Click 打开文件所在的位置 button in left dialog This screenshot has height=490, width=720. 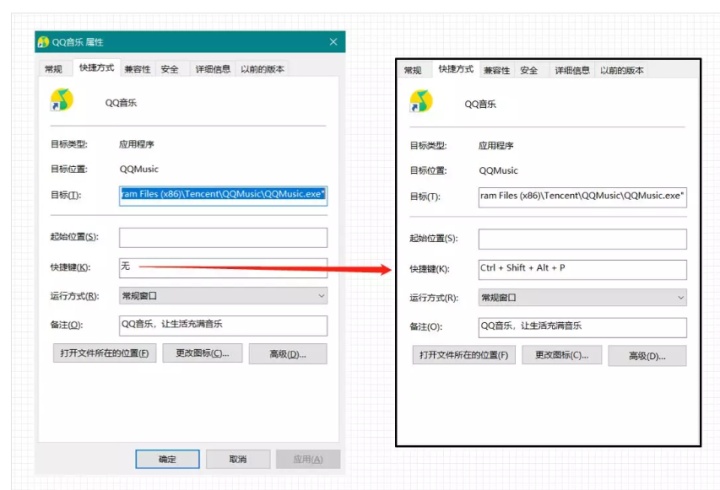point(105,353)
